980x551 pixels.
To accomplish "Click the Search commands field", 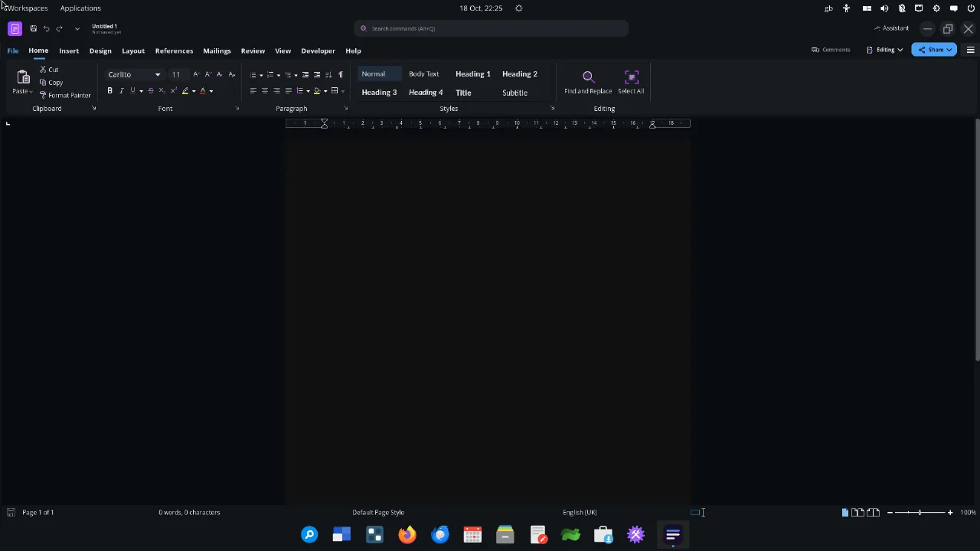I will point(492,28).
